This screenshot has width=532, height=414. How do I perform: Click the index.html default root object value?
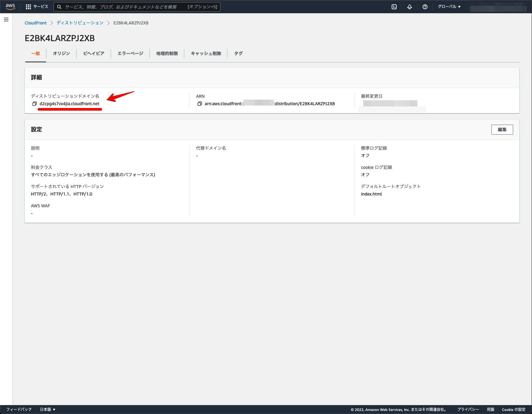tap(371, 194)
